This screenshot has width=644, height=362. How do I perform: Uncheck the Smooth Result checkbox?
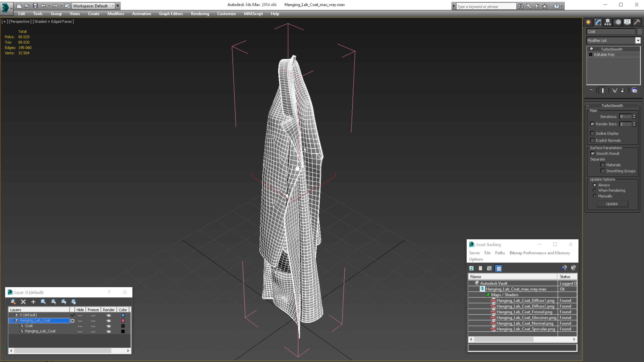click(593, 153)
